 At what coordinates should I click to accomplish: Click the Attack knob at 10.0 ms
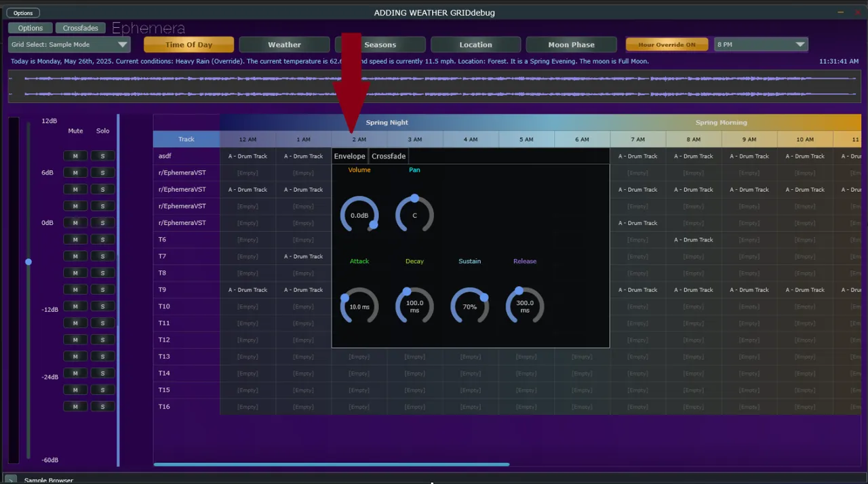click(x=359, y=306)
